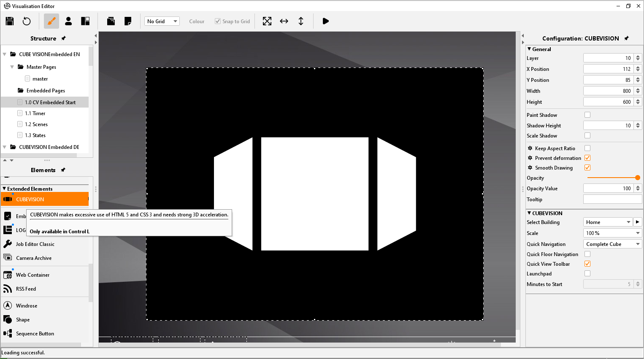Image resolution: width=644 pixels, height=359 pixels.
Task: Open the Quick Navigation Complete Cube dropdown
Action: pyautogui.click(x=612, y=244)
